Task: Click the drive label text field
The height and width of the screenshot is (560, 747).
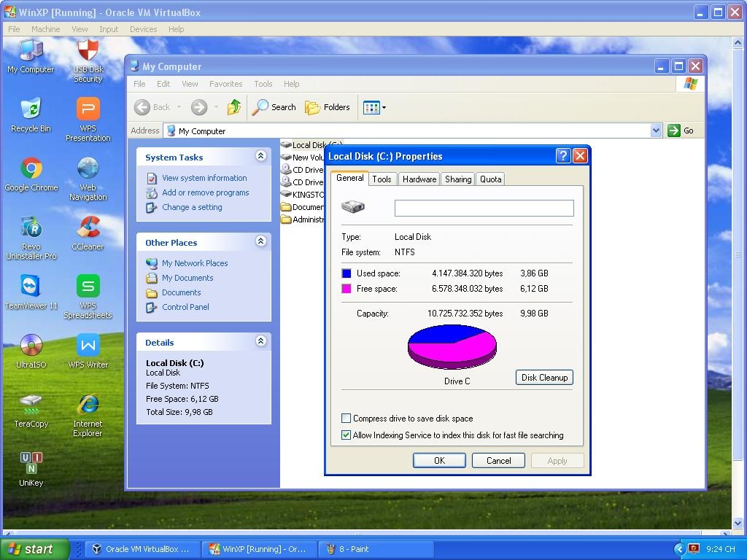Action: (x=484, y=209)
